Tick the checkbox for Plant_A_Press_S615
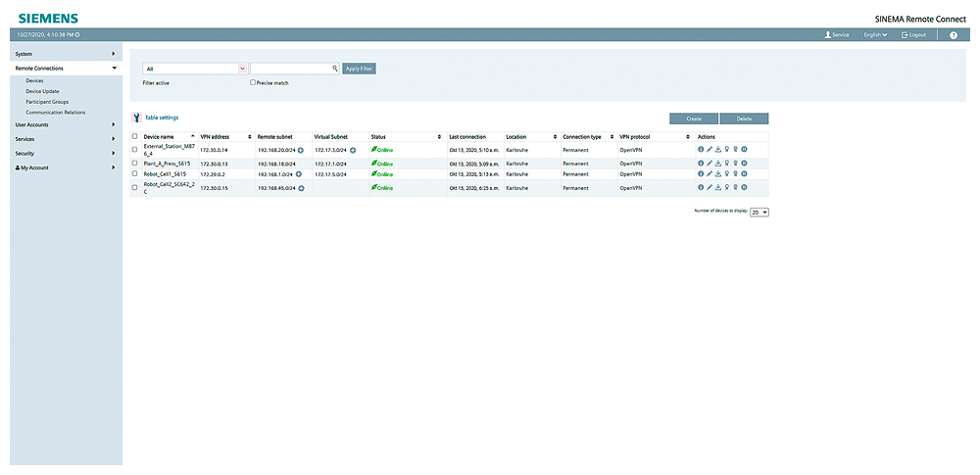Viewport: 980px width, 475px height. pyautogui.click(x=135, y=163)
